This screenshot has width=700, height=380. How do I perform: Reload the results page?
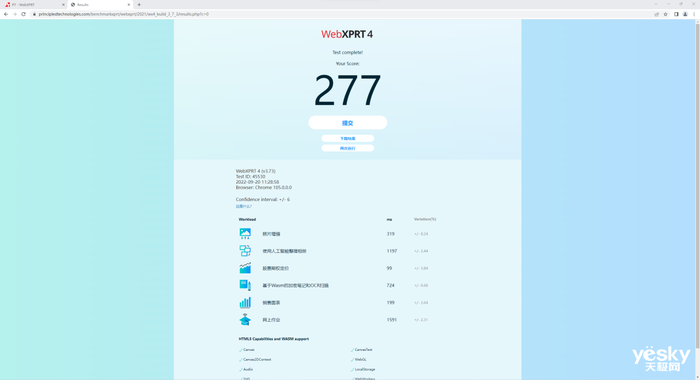(24, 14)
